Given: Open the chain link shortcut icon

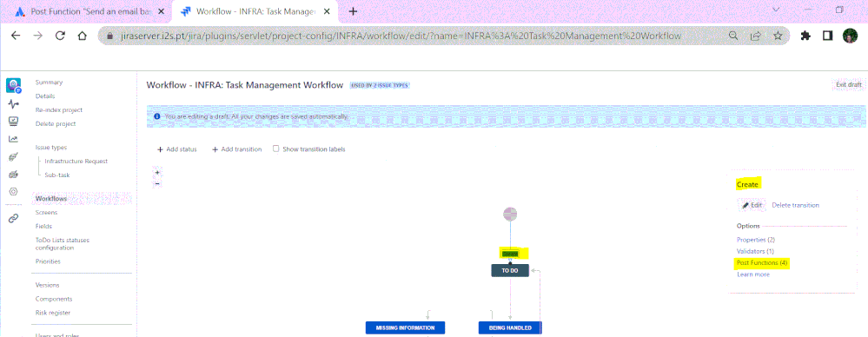Looking at the screenshot, I should pos(13,218).
